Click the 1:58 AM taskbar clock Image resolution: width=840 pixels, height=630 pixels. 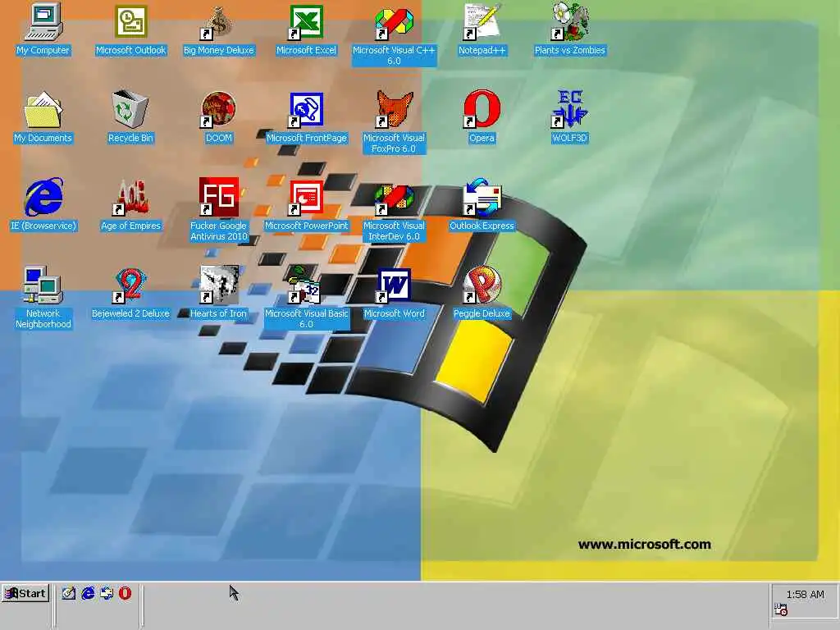805,594
